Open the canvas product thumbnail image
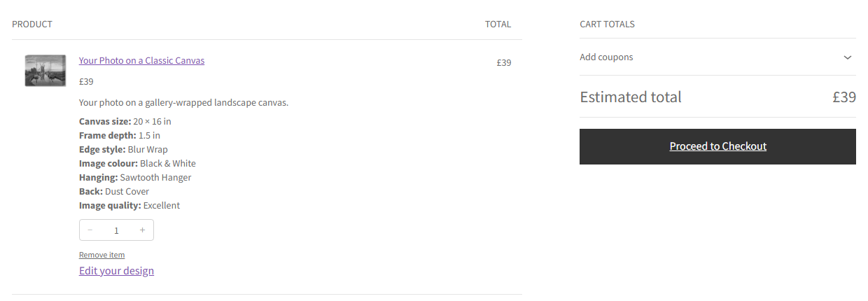 [45, 71]
